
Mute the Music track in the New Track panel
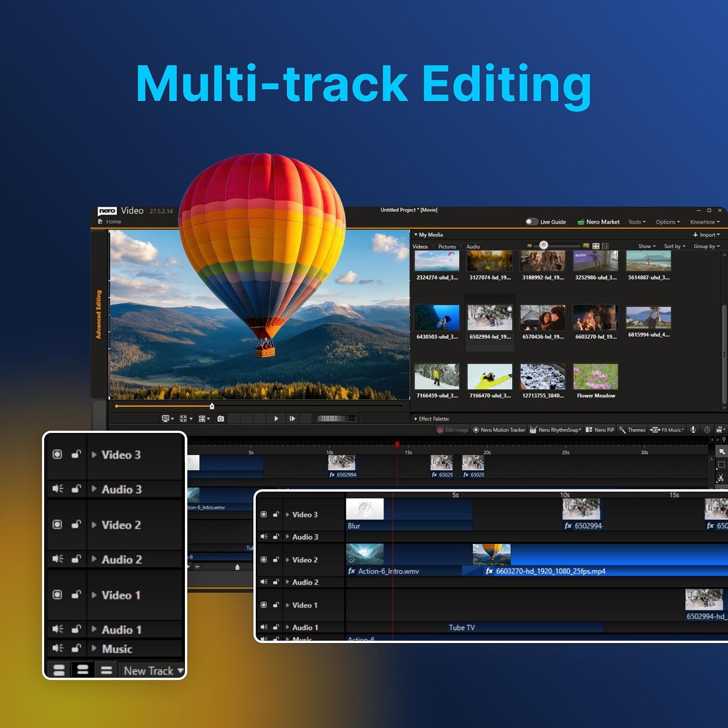pos(58,648)
